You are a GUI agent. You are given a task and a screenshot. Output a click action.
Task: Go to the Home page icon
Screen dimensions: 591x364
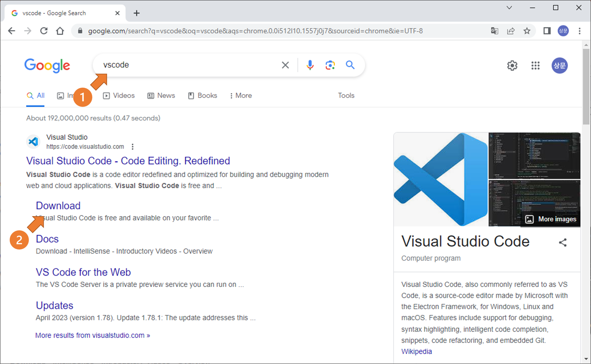60,31
